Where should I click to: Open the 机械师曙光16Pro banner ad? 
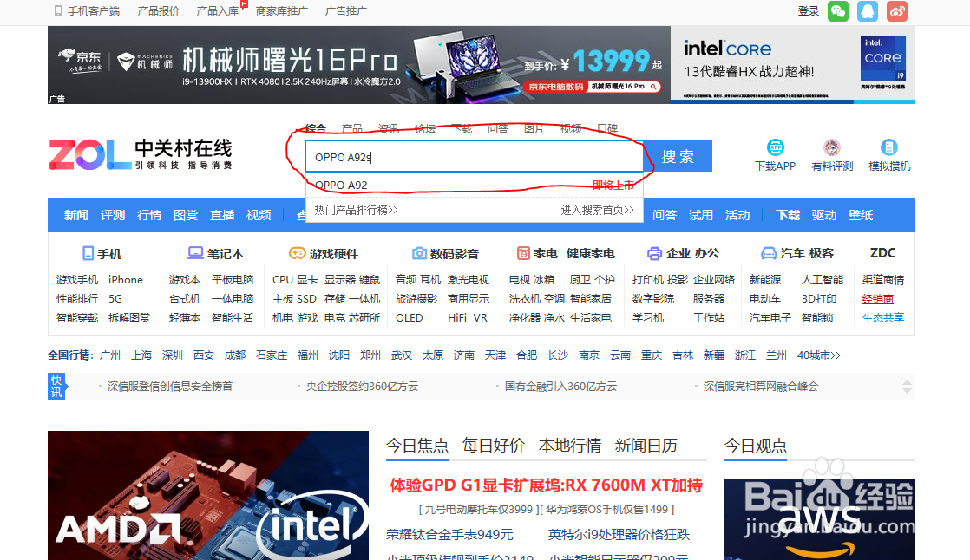pyautogui.click(x=359, y=65)
